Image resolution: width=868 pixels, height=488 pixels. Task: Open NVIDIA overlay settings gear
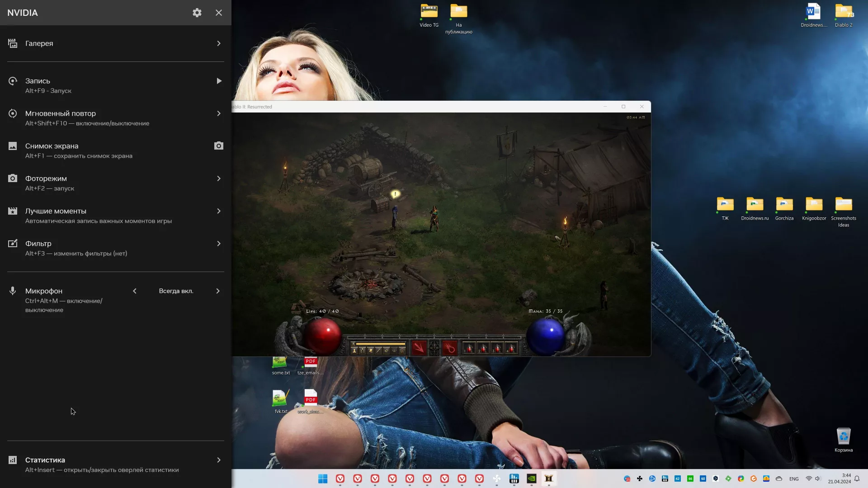(x=197, y=13)
